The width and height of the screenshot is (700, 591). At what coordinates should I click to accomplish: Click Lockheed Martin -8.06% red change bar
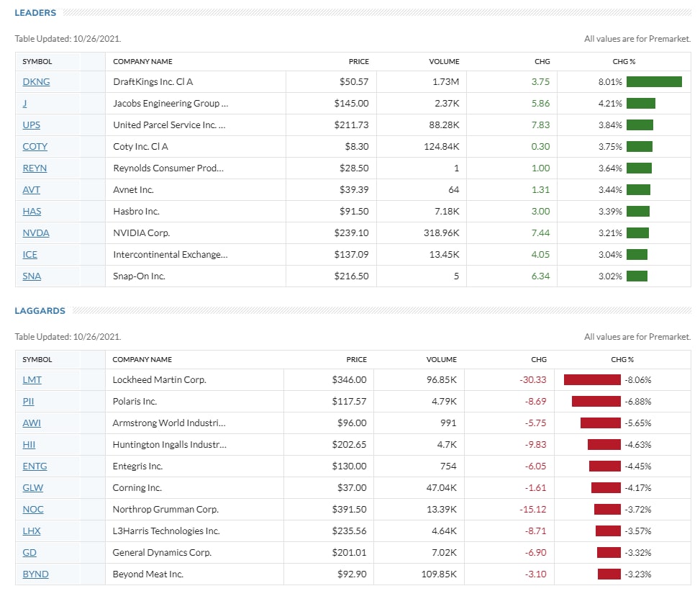click(x=592, y=379)
